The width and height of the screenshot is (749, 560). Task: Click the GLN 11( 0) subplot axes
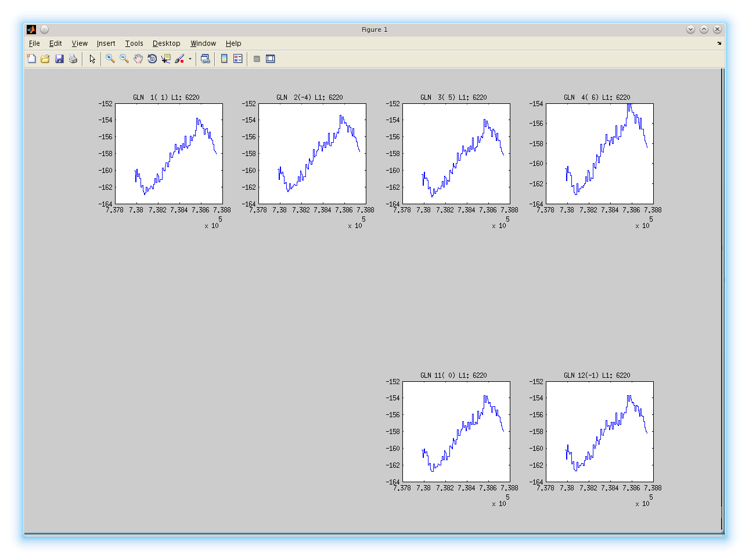456,432
